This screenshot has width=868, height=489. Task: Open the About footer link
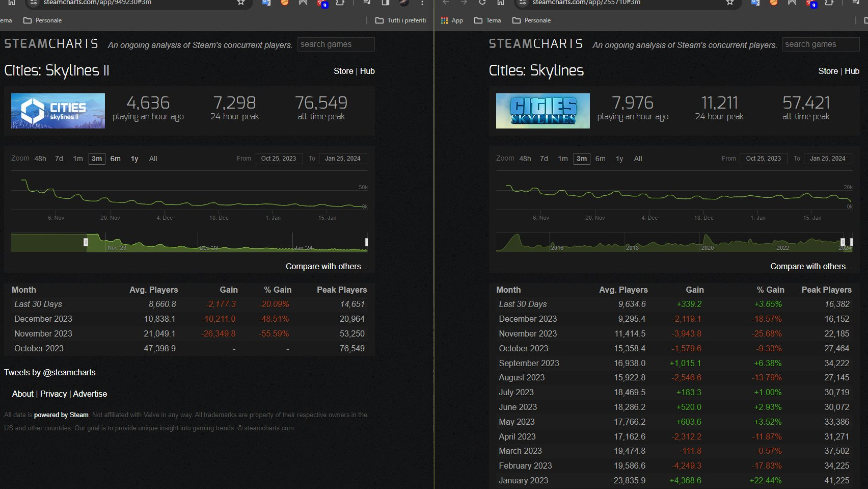click(23, 394)
